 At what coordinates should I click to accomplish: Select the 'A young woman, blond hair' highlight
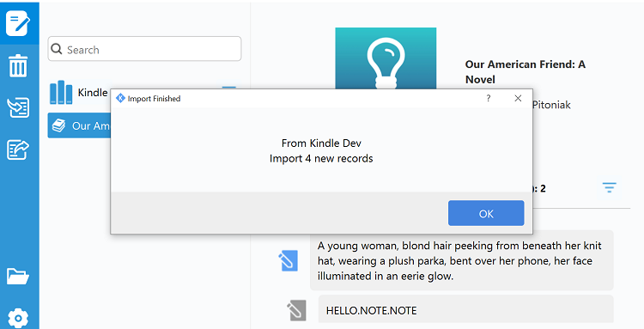click(462, 260)
